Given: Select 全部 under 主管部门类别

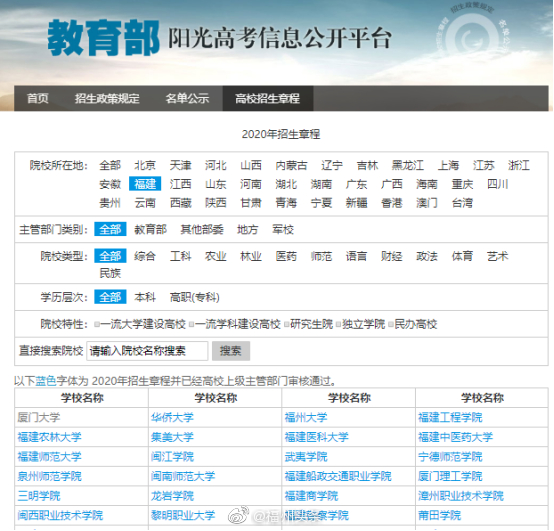Looking at the screenshot, I should click(110, 229).
